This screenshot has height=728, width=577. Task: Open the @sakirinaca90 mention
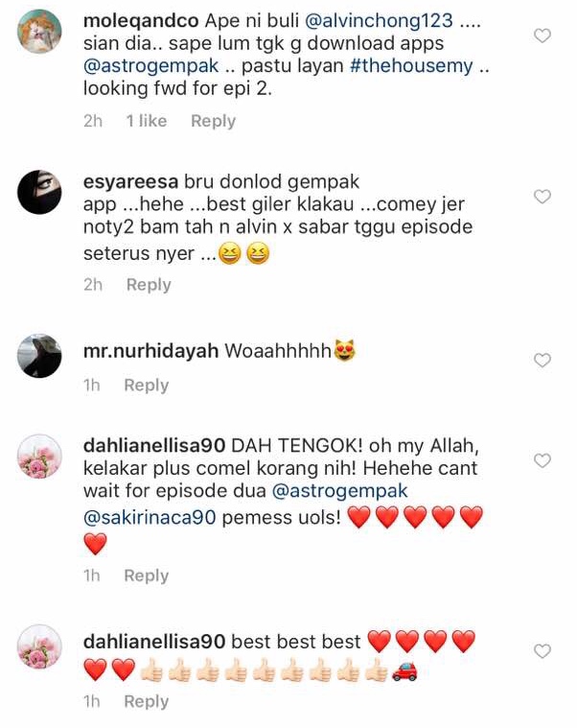click(x=150, y=517)
